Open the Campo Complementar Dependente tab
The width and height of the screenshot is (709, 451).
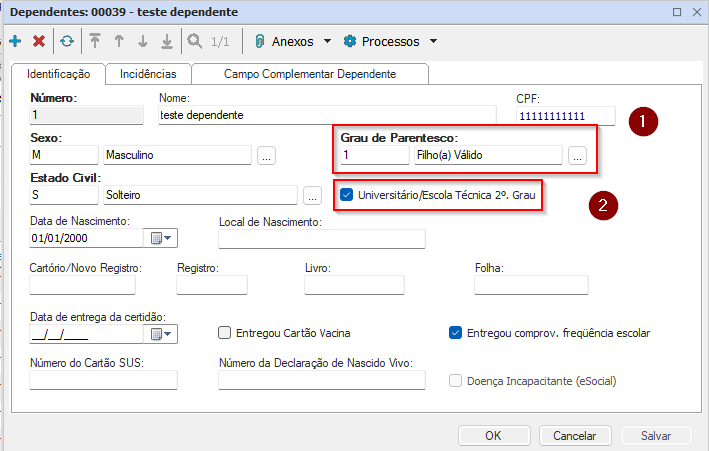[x=310, y=74]
